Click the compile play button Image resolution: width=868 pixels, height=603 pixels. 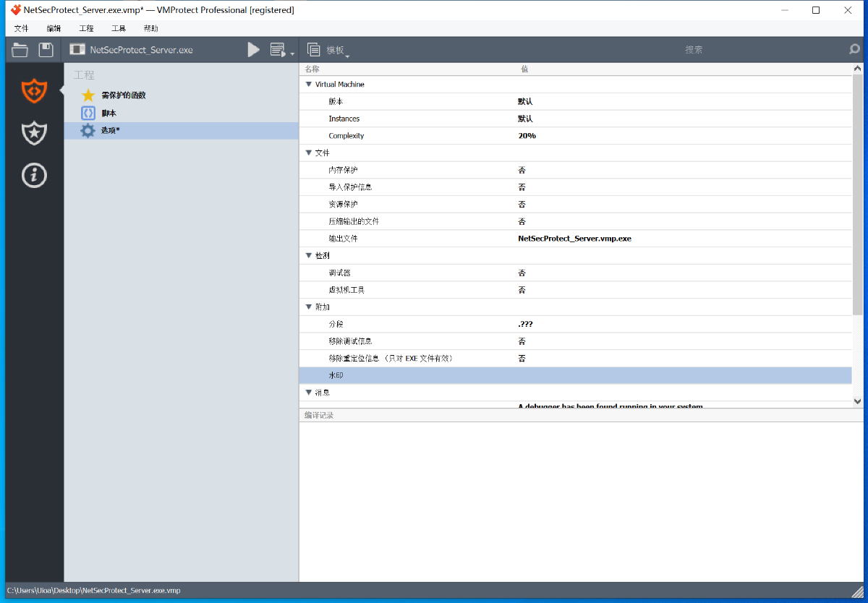(x=254, y=50)
